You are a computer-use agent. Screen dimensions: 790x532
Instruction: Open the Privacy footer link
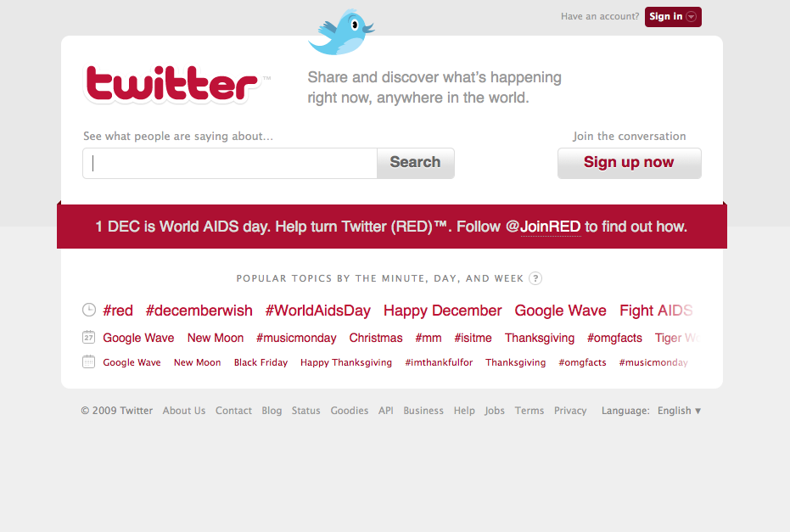point(570,411)
